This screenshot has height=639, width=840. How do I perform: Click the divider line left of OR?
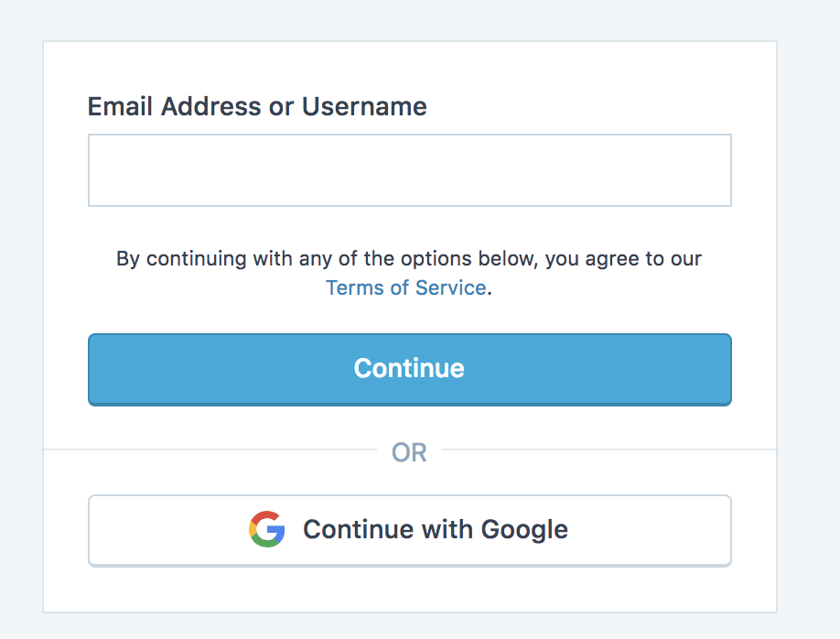(x=210, y=449)
